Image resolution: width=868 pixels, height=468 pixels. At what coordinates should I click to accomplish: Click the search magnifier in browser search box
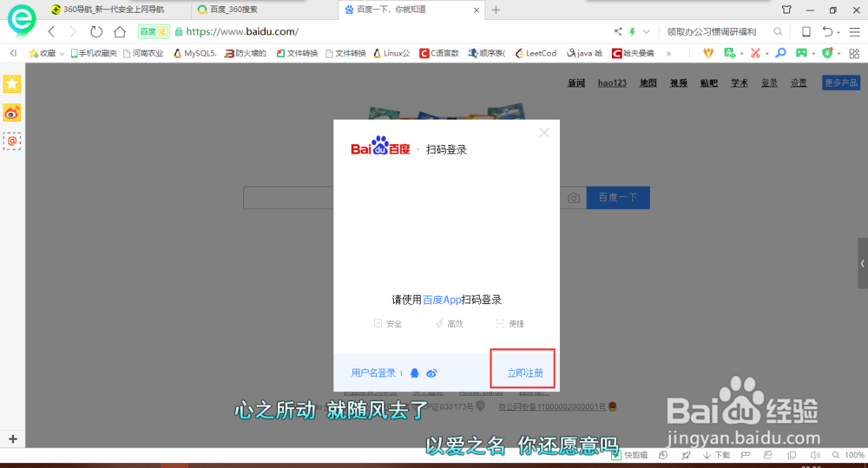pos(778,31)
